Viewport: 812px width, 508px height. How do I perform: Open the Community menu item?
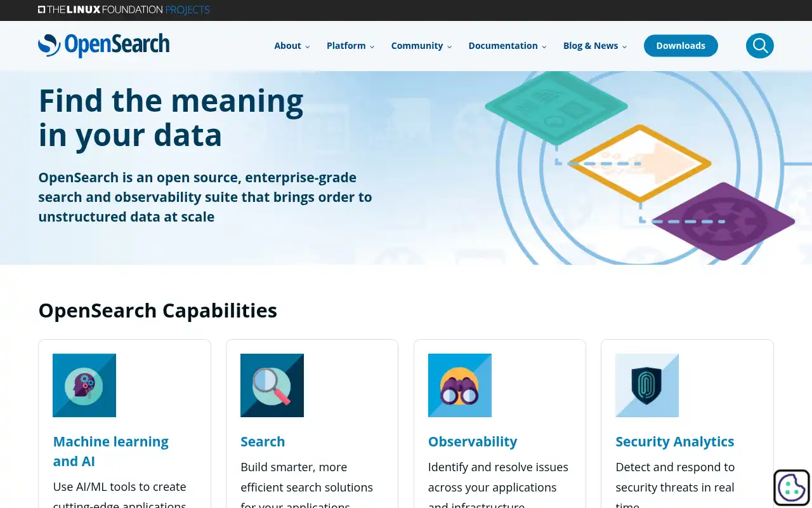pyautogui.click(x=417, y=46)
